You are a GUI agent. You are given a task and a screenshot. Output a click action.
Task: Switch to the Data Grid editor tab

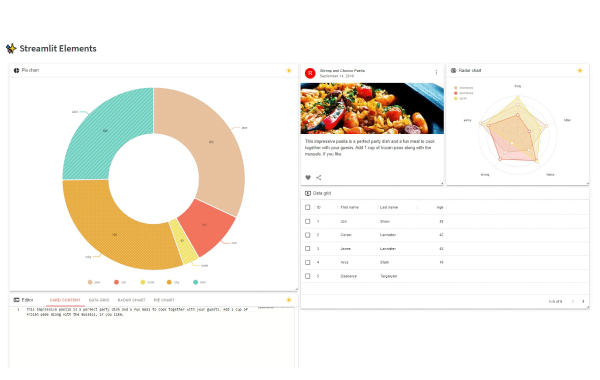(x=99, y=300)
